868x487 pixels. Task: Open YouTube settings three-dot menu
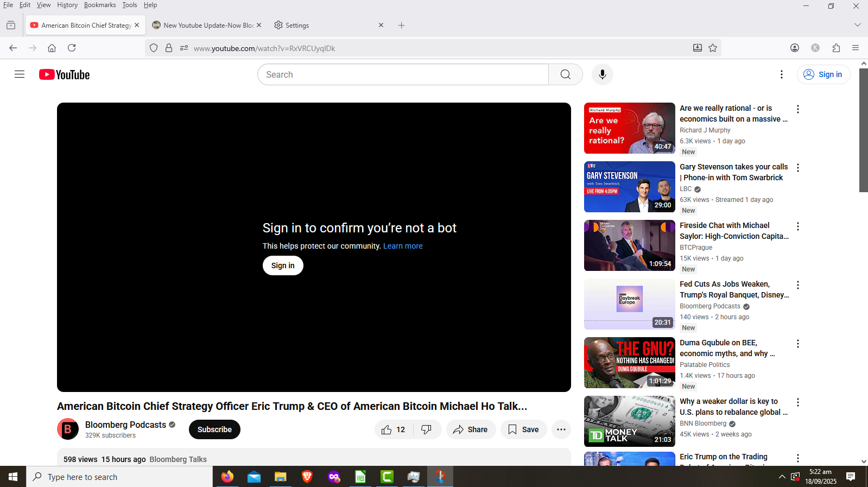click(781, 74)
